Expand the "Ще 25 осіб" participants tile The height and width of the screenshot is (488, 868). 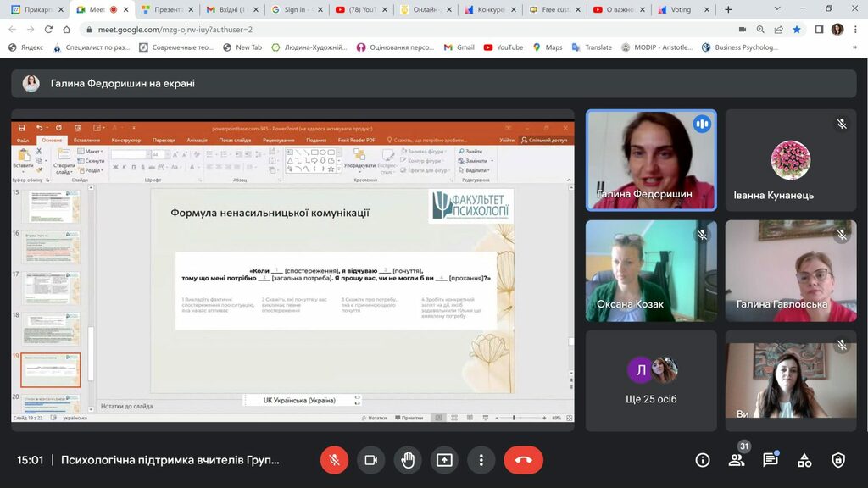coord(651,380)
